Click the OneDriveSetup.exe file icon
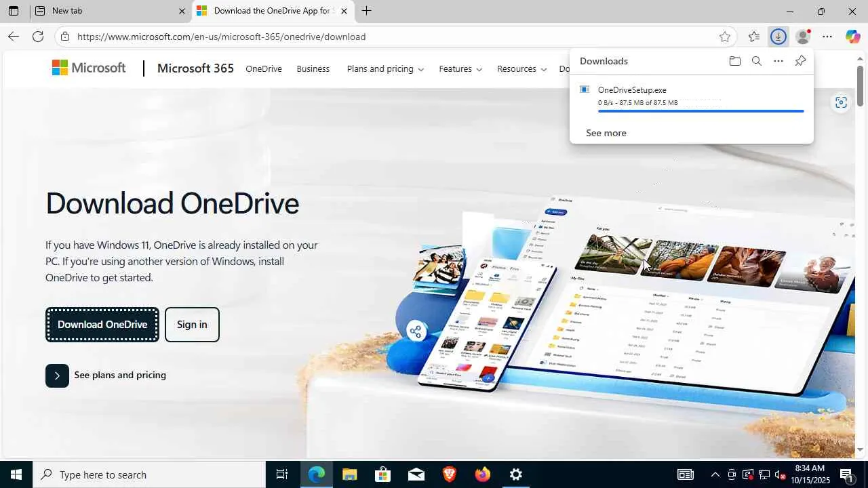Screen dimensions: 868x488 point(585,89)
